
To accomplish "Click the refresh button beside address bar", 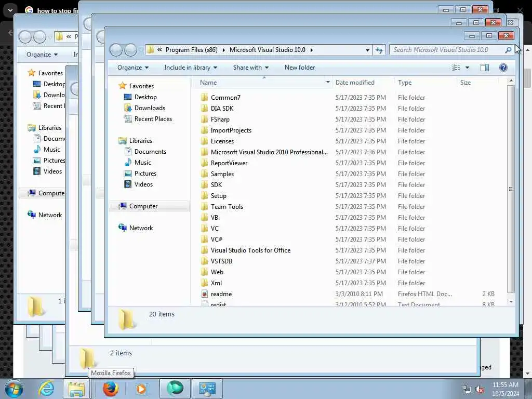I will [x=379, y=50].
